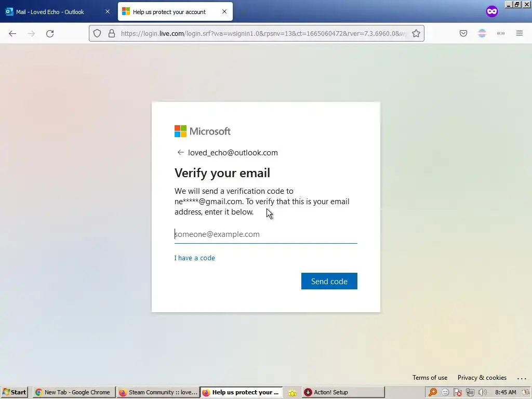Minimize the browser window
The width and height of the screenshot is (532, 399).
pyautogui.click(x=509, y=4)
